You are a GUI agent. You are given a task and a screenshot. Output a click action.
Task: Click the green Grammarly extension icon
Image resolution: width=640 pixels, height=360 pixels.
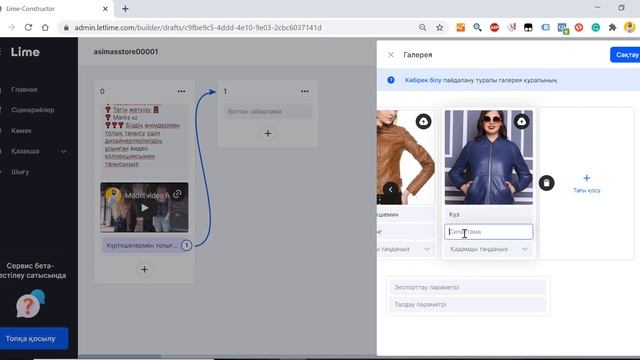(596, 27)
